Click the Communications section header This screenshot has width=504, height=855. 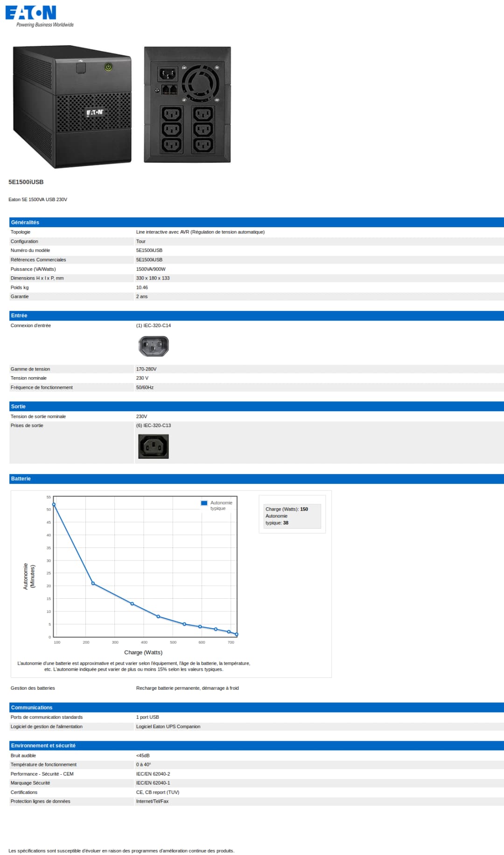click(x=257, y=708)
